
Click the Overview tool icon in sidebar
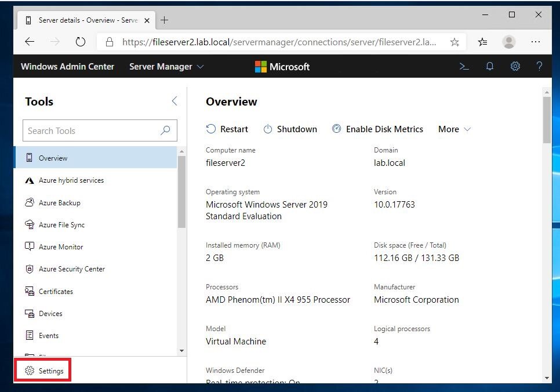point(30,158)
